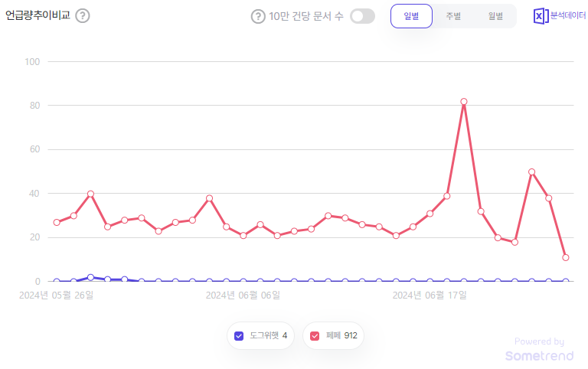Click the first 페페 data point on 05월 26일
This screenshot has width=588, height=369.
[x=57, y=222]
